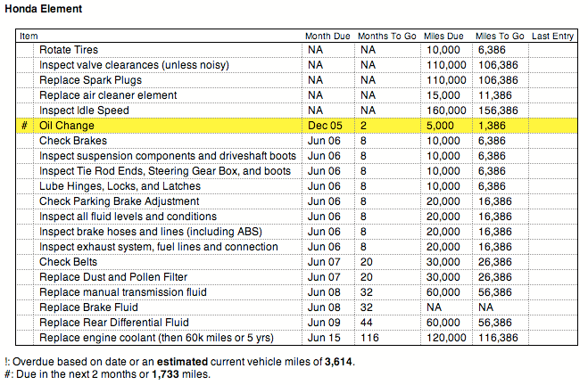Screen dimensions: 588x385
Task: Click 116,386 miles to go value
Action: (498, 338)
